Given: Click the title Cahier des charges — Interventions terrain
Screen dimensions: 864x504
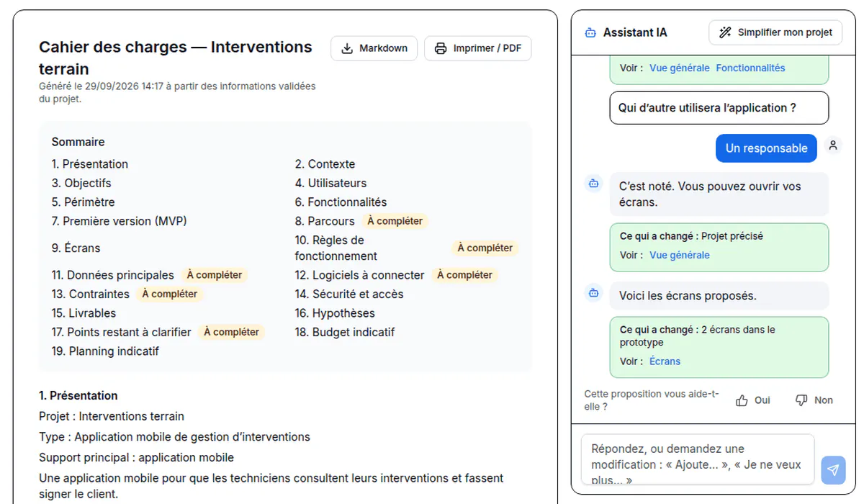Looking at the screenshot, I should coord(176,58).
